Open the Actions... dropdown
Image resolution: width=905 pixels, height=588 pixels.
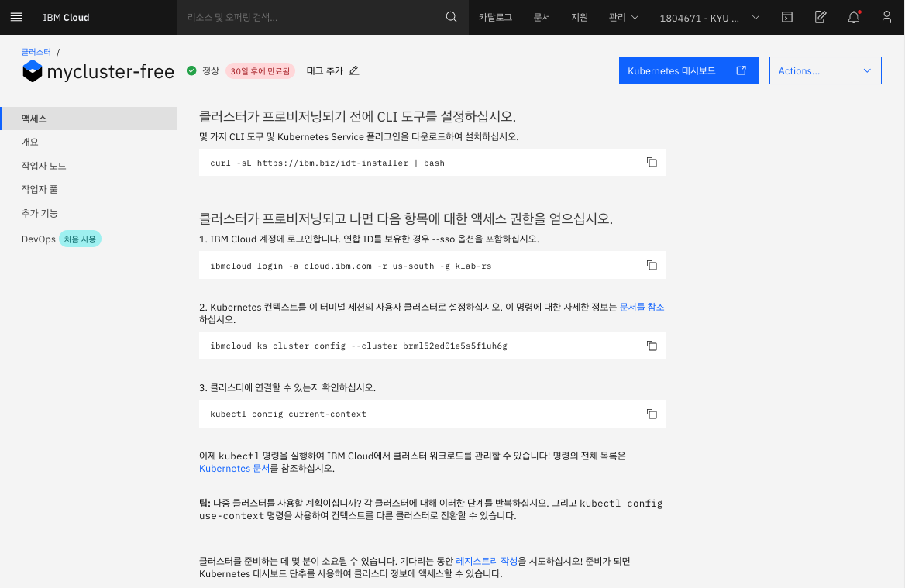click(825, 70)
